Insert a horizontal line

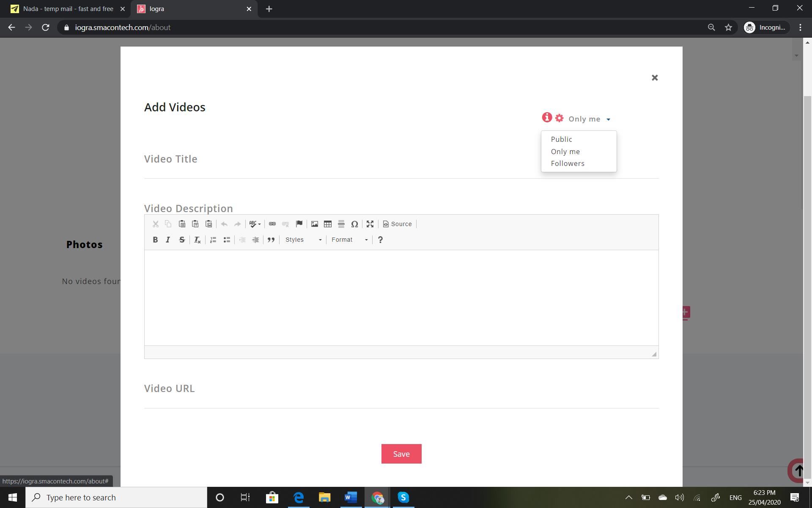(x=341, y=224)
